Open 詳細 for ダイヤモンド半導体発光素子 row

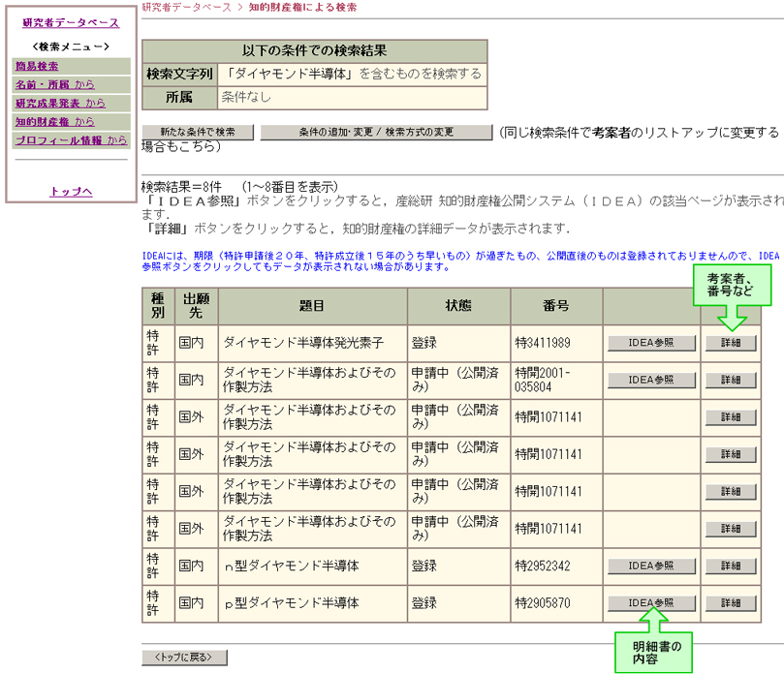[731, 343]
